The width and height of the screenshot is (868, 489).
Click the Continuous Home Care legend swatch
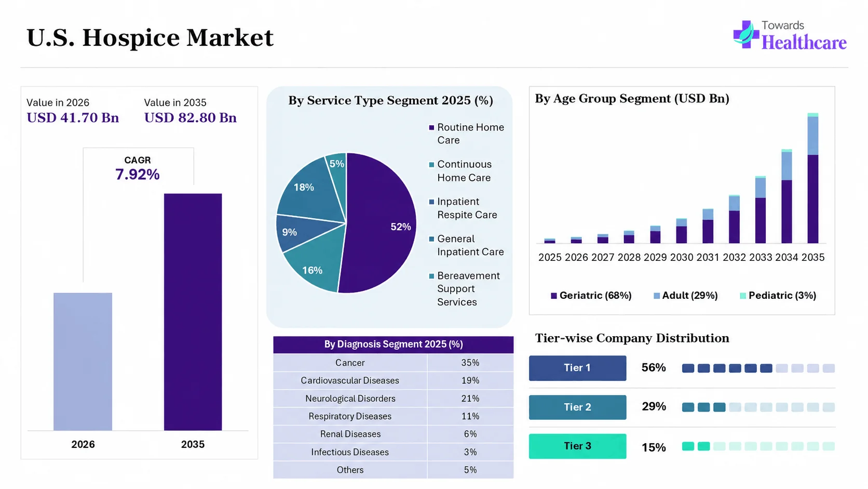pyautogui.click(x=431, y=165)
